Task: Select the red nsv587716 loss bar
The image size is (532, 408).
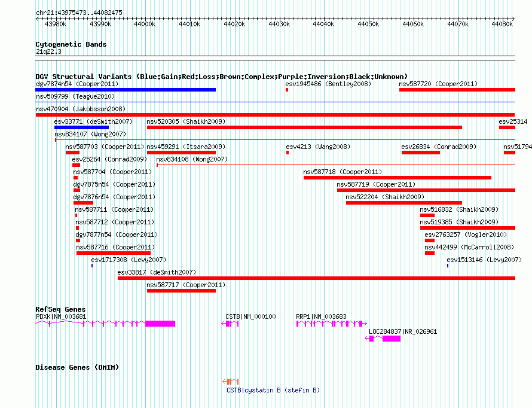Action: pyautogui.click(x=114, y=253)
